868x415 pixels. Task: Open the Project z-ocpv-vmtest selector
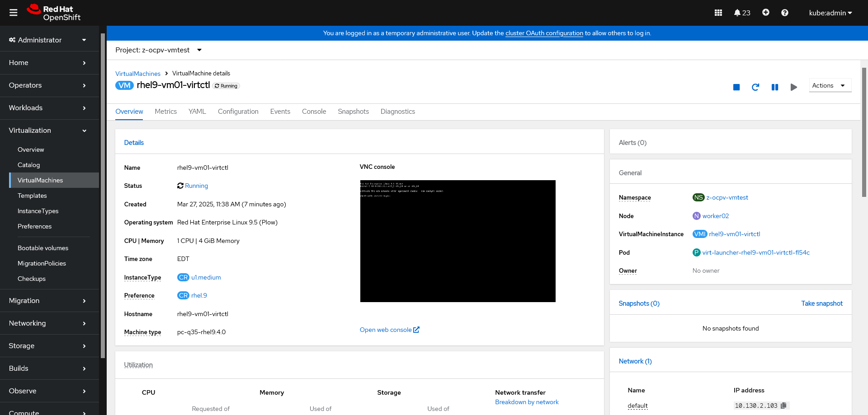(x=159, y=50)
